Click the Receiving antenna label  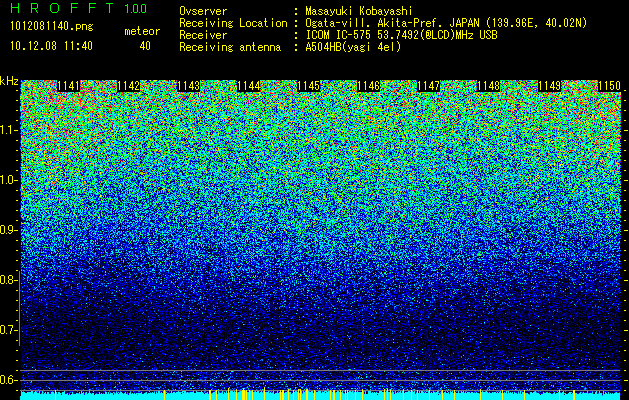[x=230, y=47]
